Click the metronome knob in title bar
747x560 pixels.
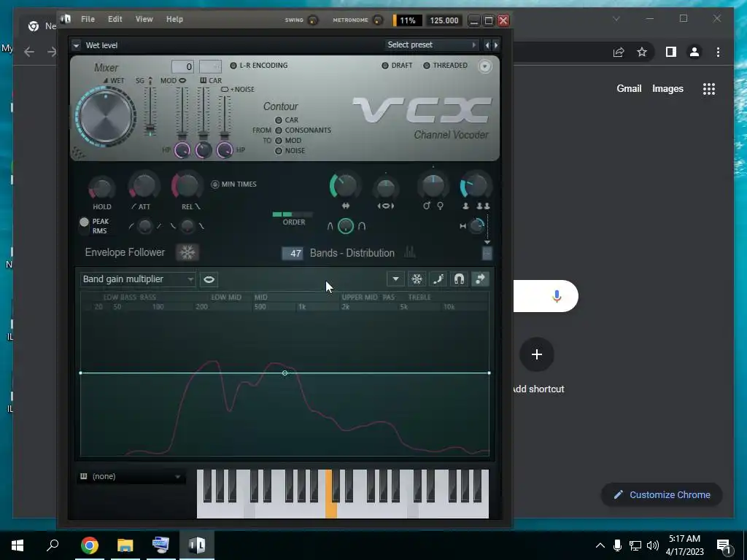coord(377,20)
